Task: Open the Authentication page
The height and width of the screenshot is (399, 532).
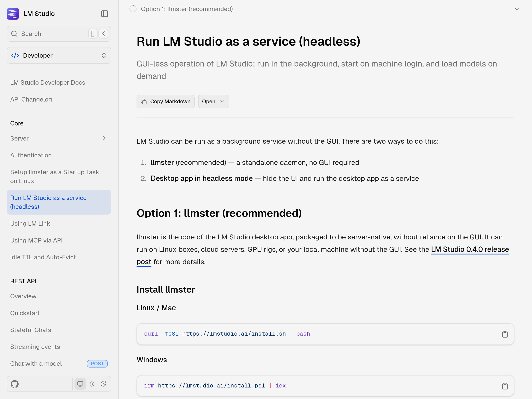Action: coord(31,155)
